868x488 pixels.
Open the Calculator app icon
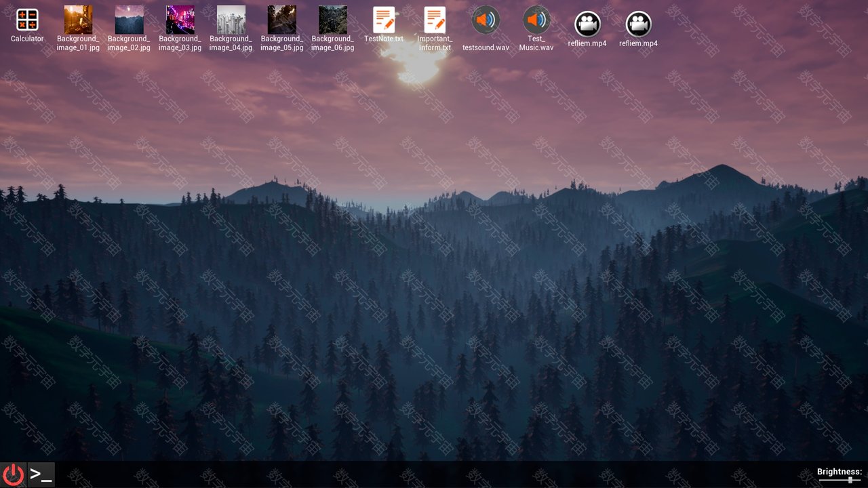click(27, 20)
